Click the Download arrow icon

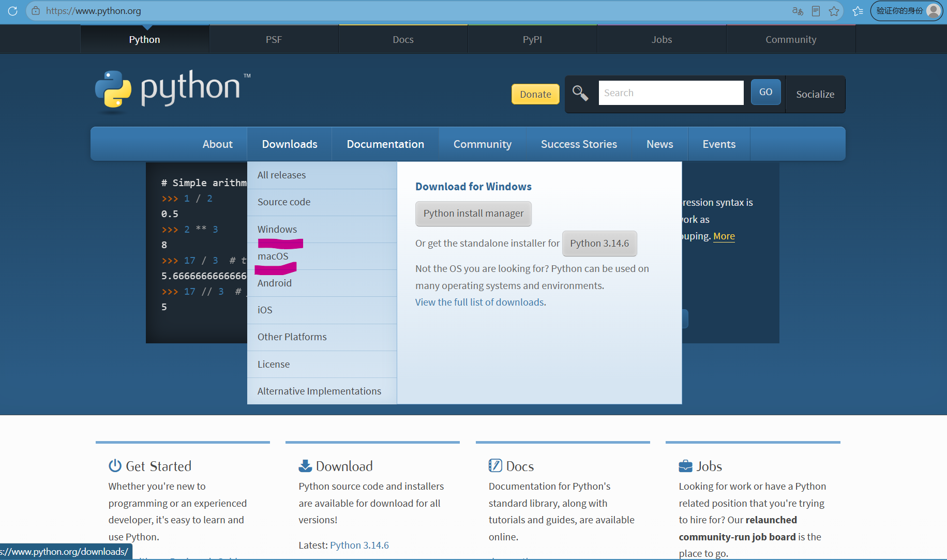(x=305, y=466)
